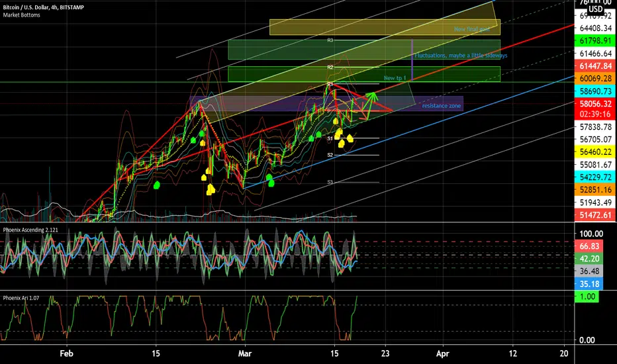
Task: Click the S2 pivot level label
Action: tap(330, 155)
